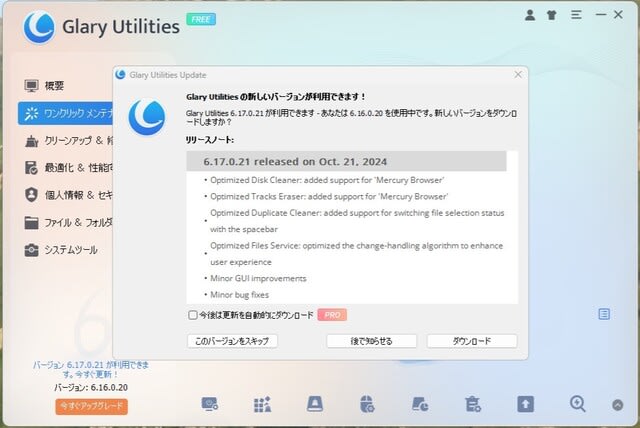Select the 概要 sidebar tab
The image size is (640, 428).
tap(44, 86)
